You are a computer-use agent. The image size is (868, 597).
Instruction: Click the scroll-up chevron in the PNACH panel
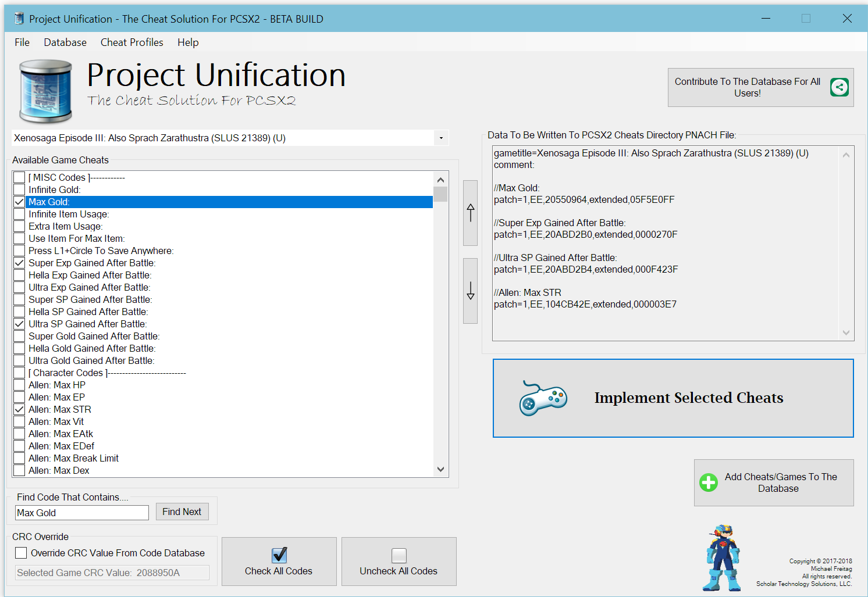(846, 155)
